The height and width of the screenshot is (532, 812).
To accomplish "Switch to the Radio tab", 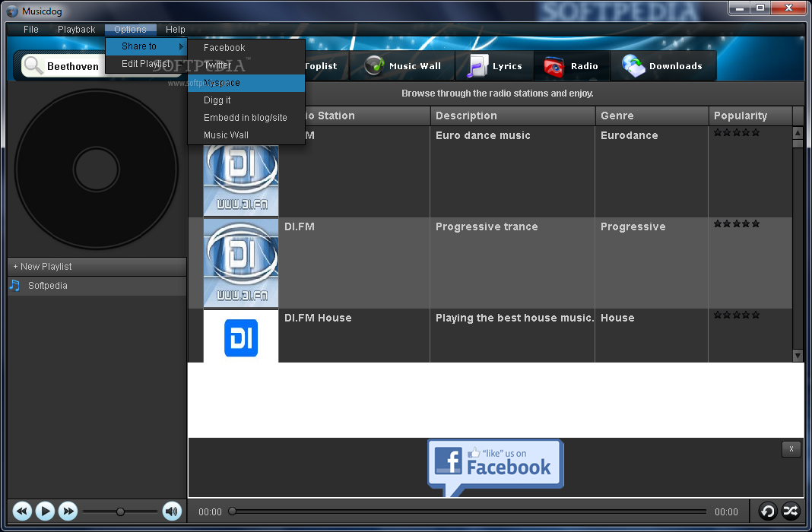I will click(x=572, y=65).
